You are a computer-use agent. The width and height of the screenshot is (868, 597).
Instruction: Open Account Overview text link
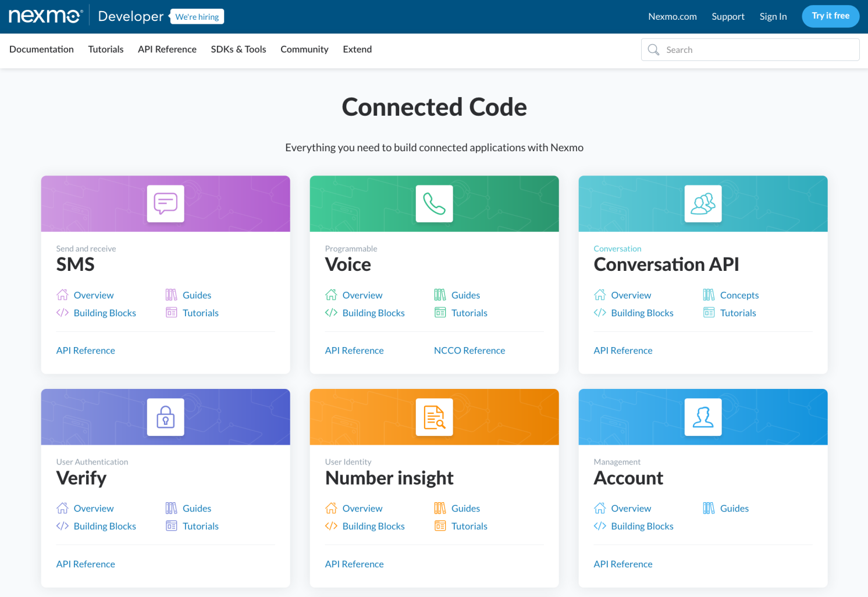(x=631, y=508)
